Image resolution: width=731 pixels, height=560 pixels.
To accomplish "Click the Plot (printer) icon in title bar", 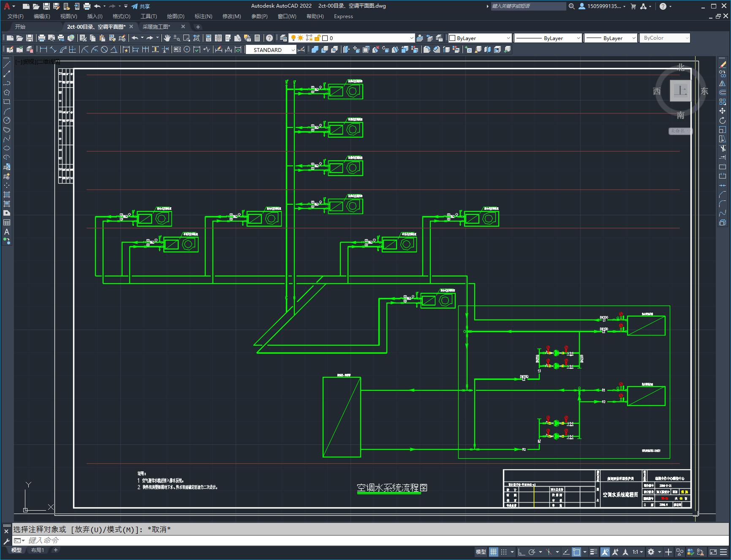I will coord(87,6).
